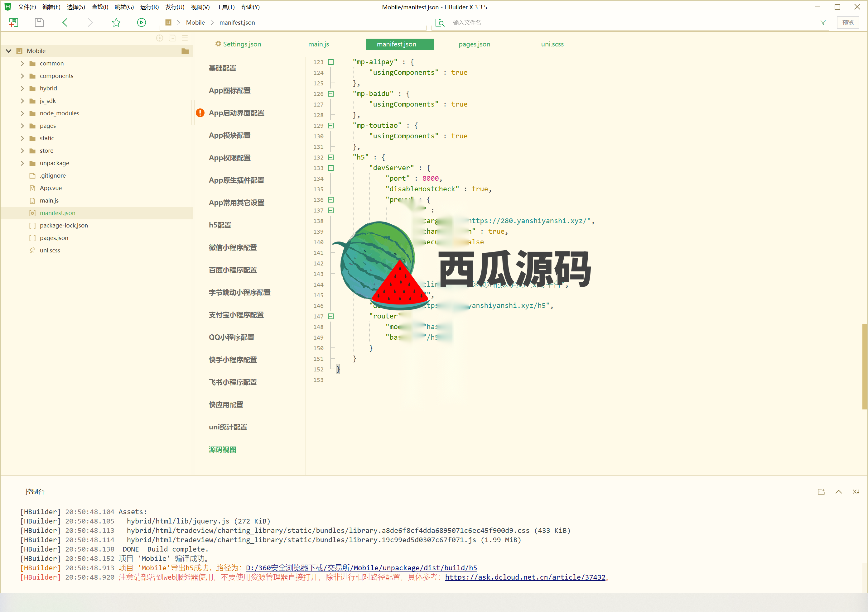This screenshot has height=612, width=868.
Task: Click the save file toolbar icon
Action: [39, 23]
